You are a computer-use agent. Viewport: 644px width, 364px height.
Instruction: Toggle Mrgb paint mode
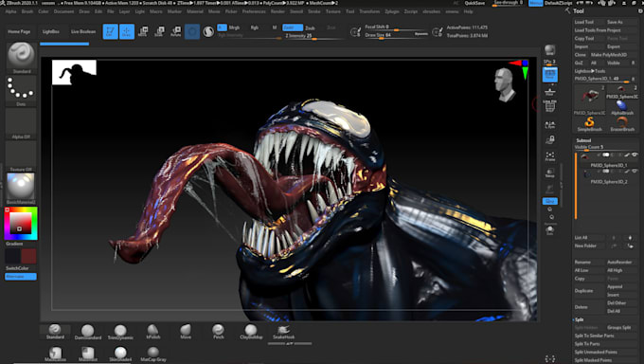click(x=234, y=27)
